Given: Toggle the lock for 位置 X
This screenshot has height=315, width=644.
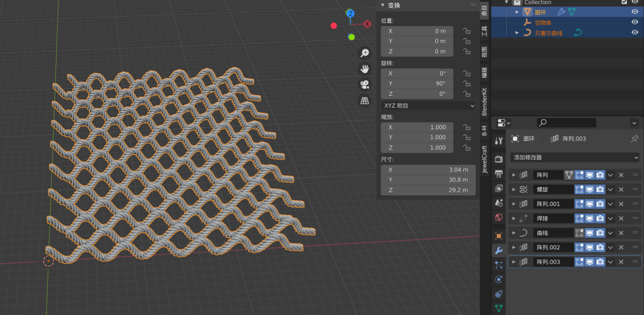Looking at the screenshot, I should [x=466, y=31].
